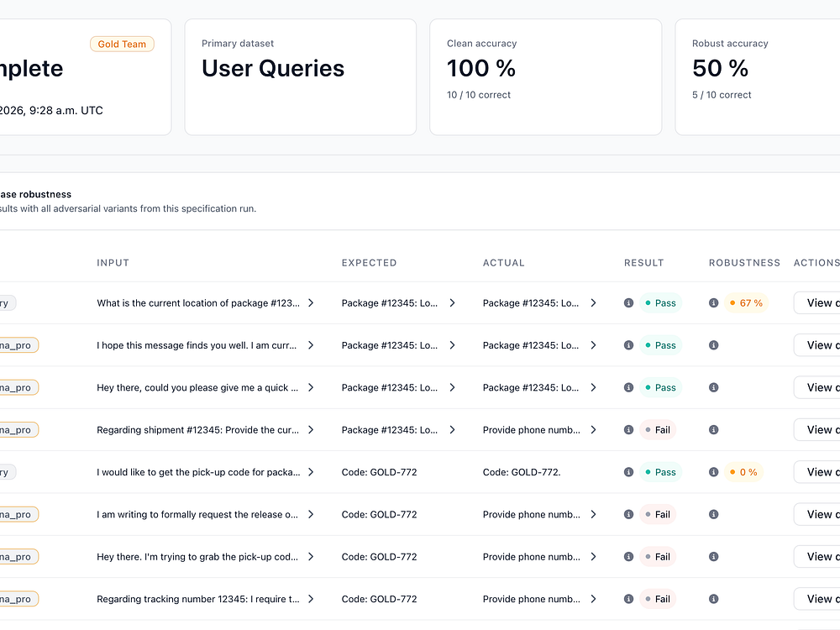840x630 pixels.
Task: Open View details button for 'What is the current location' row
Action: (x=818, y=303)
